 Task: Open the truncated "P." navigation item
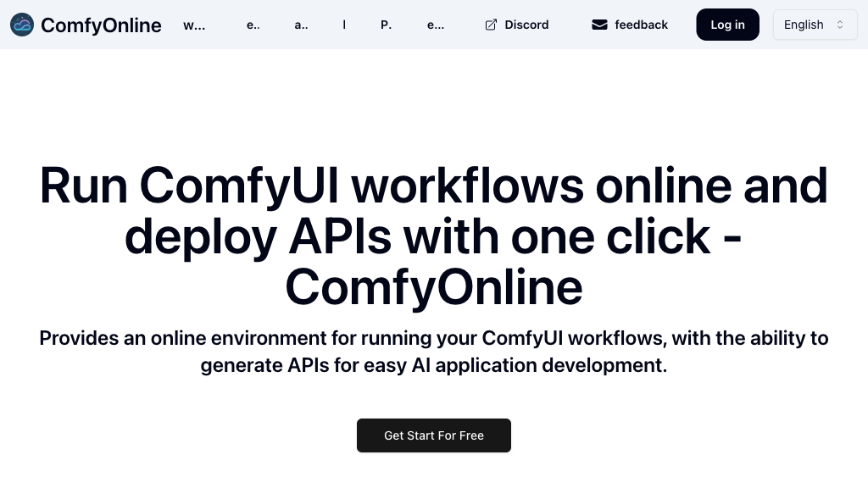386,25
